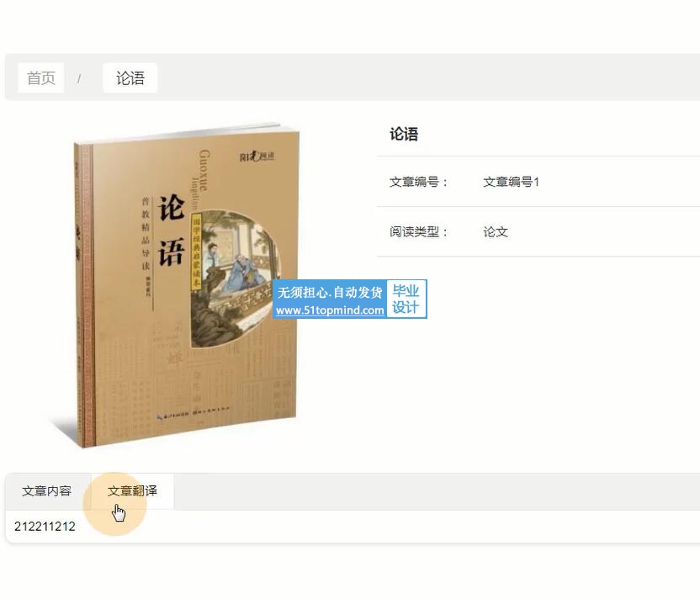Click the 阅读类型 label

(x=418, y=231)
